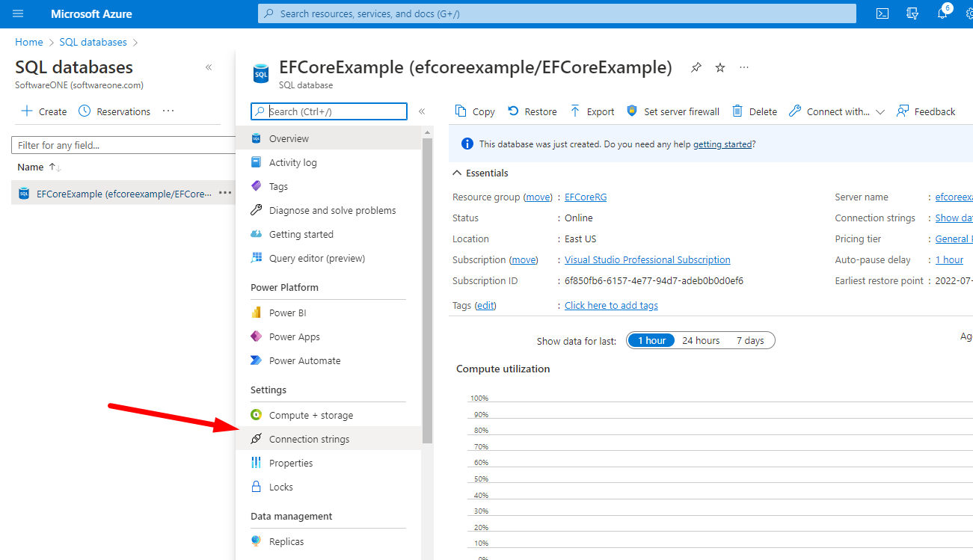Click the getting started link

click(722, 144)
